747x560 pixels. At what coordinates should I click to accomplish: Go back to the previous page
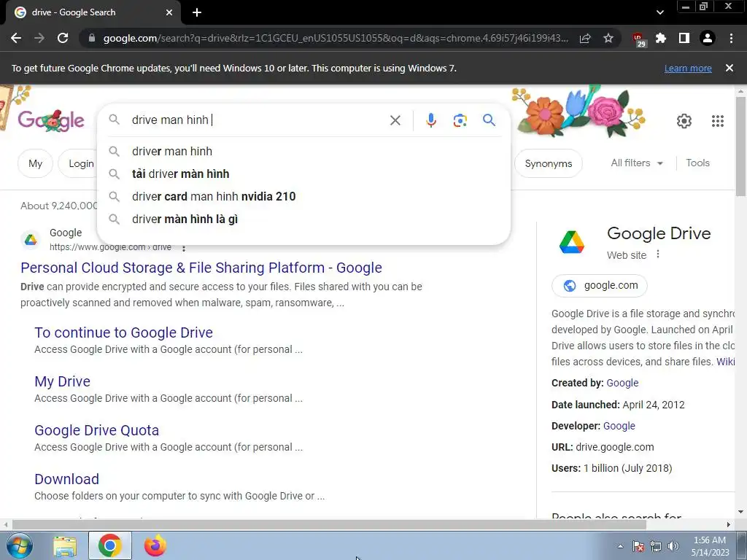click(16, 38)
